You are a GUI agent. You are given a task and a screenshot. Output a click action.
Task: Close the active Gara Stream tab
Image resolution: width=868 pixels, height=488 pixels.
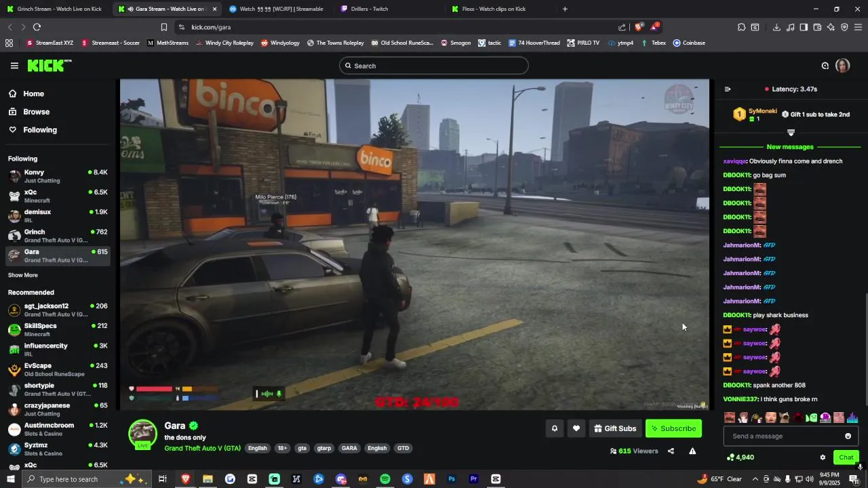point(214,9)
